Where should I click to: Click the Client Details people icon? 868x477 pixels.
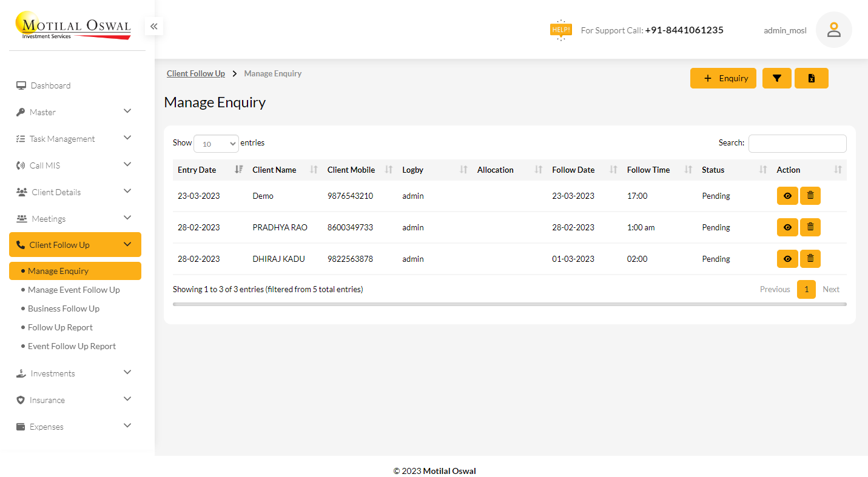tap(21, 192)
